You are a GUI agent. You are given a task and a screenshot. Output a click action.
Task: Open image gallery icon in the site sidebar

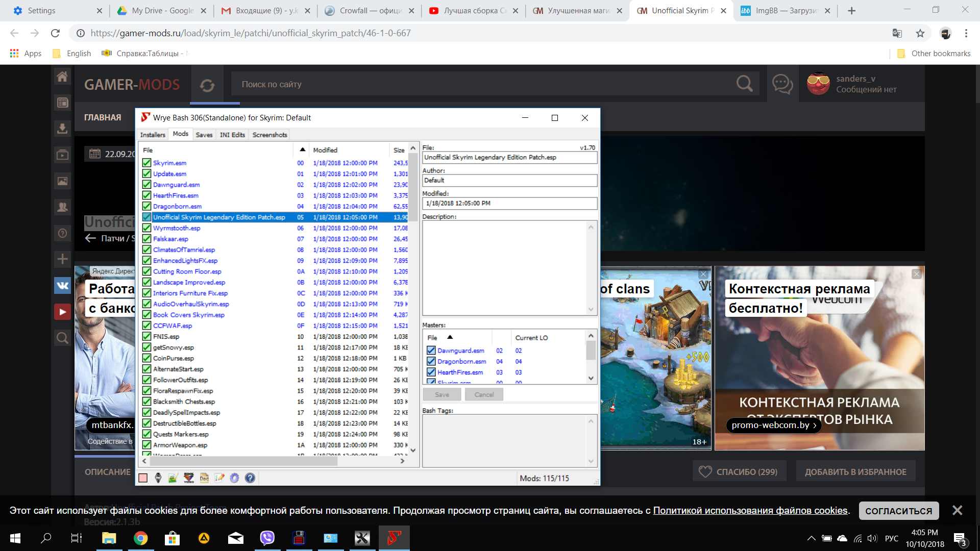(x=62, y=181)
